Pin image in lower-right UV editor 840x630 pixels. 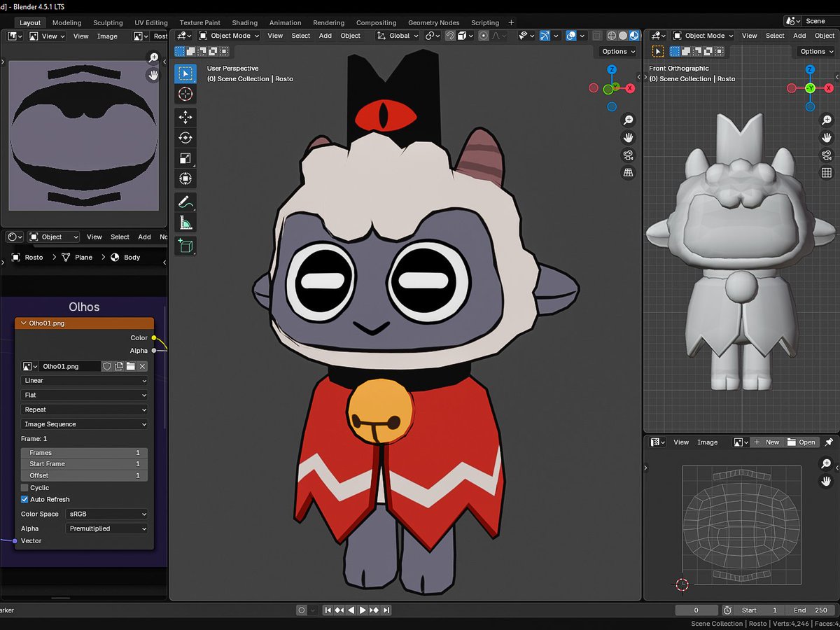click(x=829, y=442)
